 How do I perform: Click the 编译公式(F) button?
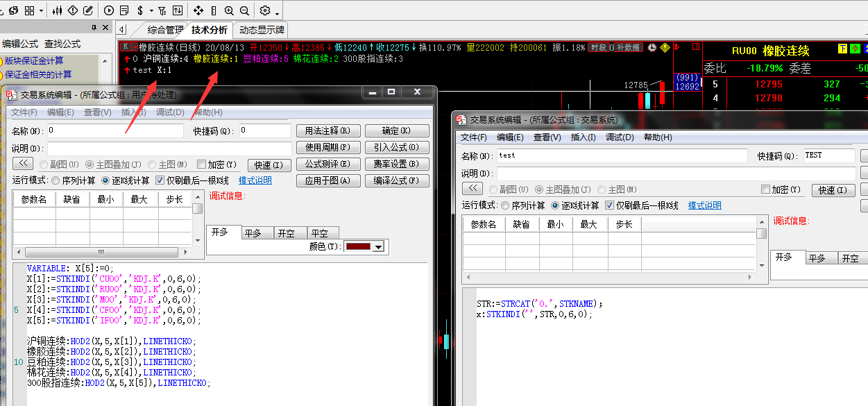click(x=396, y=180)
